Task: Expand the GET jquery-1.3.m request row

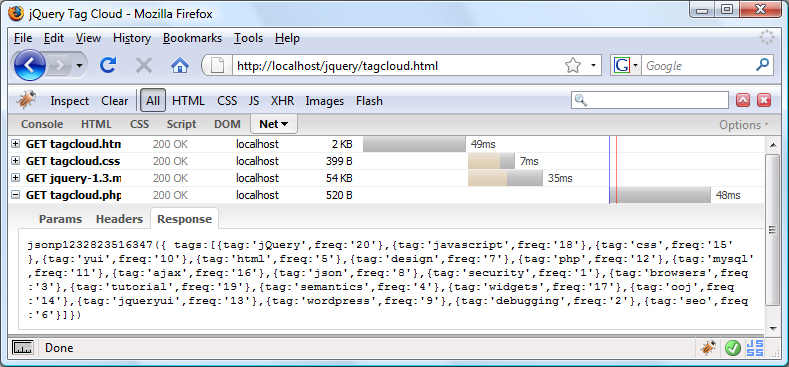Action: click(16, 178)
